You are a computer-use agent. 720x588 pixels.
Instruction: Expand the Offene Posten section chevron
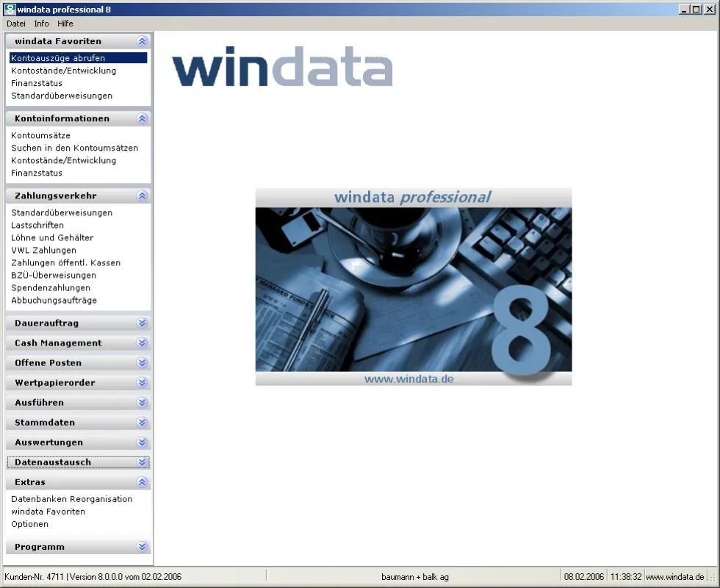point(142,363)
